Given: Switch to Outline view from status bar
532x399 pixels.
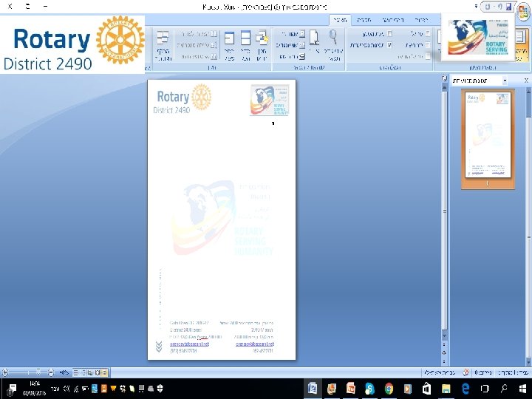Looking at the screenshot, I should pos(83,372).
